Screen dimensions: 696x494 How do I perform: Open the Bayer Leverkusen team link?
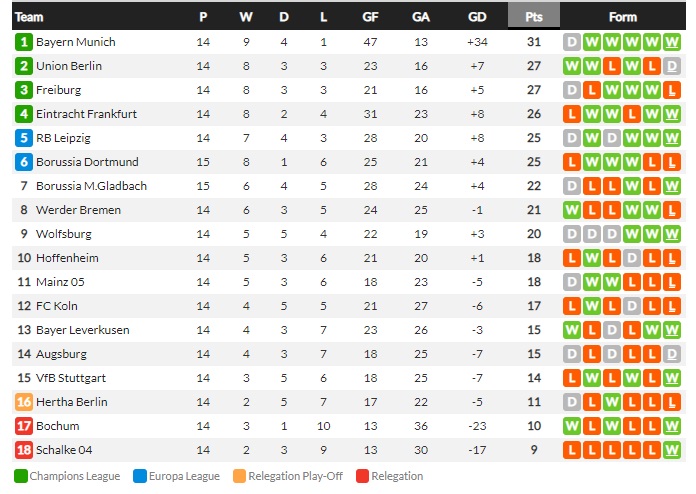pyautogui.click(x=83, y=330)
